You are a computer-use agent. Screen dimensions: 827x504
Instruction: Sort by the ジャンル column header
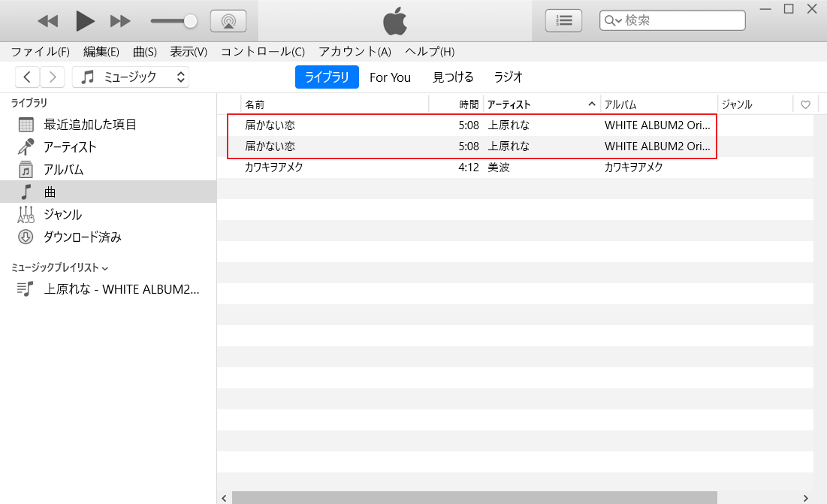click(756, 104)
